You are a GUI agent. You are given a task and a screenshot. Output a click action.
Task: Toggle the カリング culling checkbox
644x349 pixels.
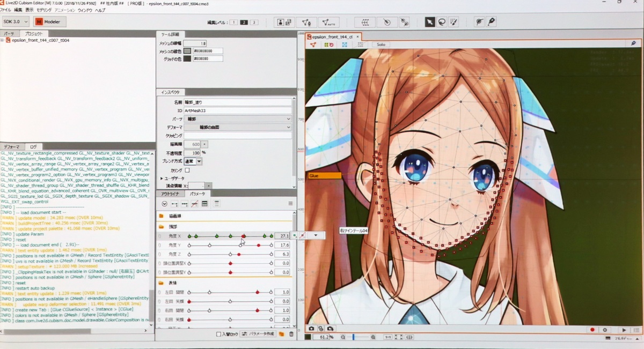tap(187, 170)
